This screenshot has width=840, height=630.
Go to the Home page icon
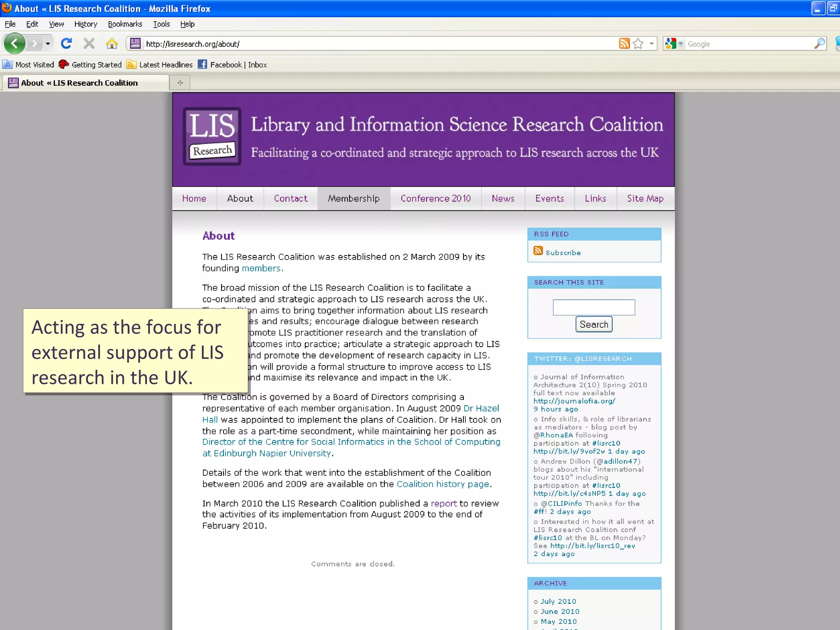[x=112, y=43]
